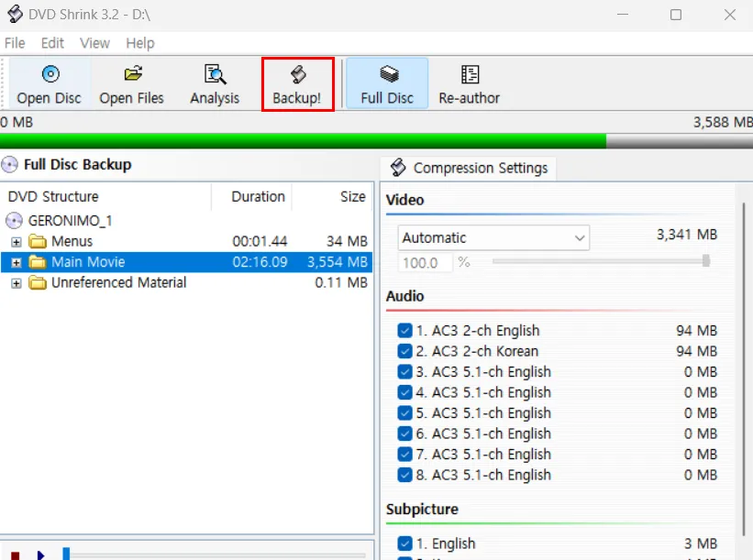Select the Main Movie row
Screen dimensions: 753x560
pyautogui.click(x=186, y=262)
